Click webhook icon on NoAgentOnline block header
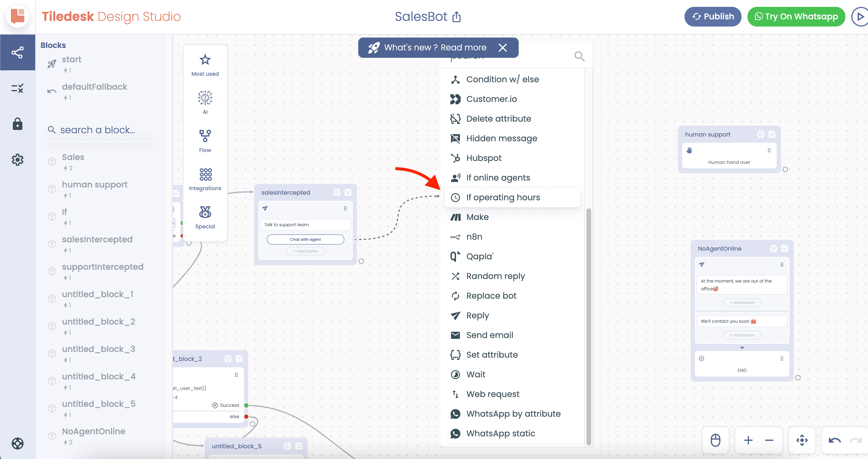Viewport: 868px width, 459px height. 773,249
